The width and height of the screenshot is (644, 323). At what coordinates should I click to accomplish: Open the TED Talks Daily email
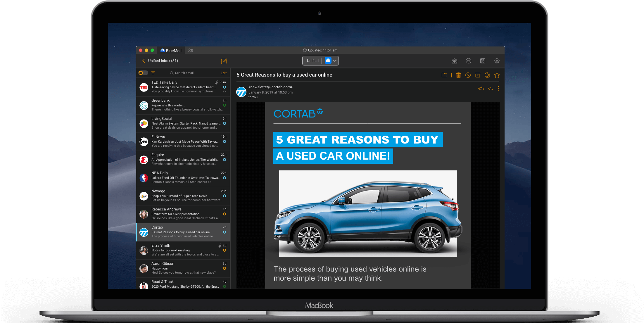183,87
